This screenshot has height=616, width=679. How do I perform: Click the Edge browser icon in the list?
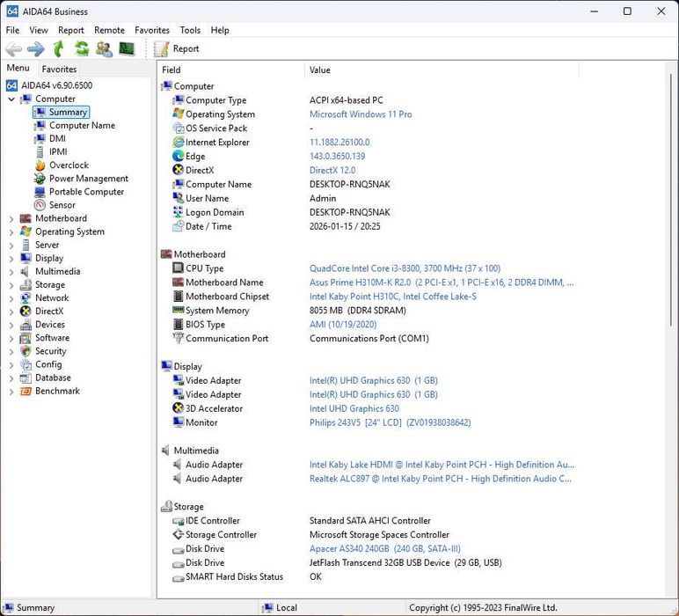(x=178, y=156)
